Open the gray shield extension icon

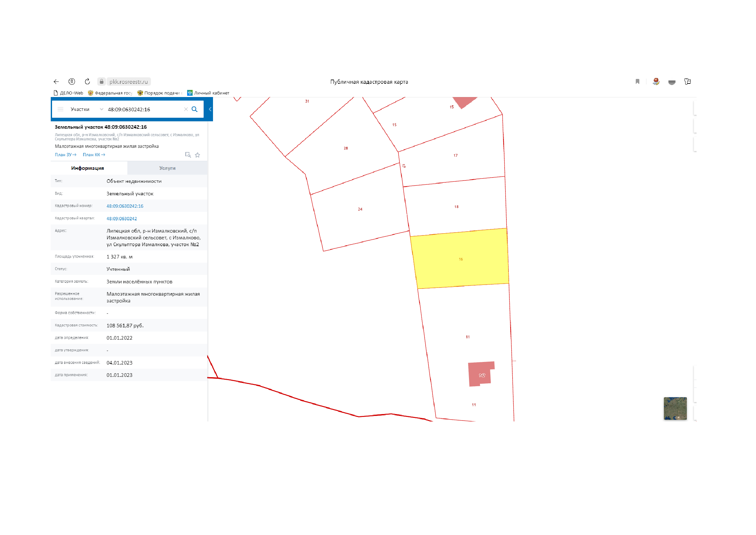click(x=672, y=82)
